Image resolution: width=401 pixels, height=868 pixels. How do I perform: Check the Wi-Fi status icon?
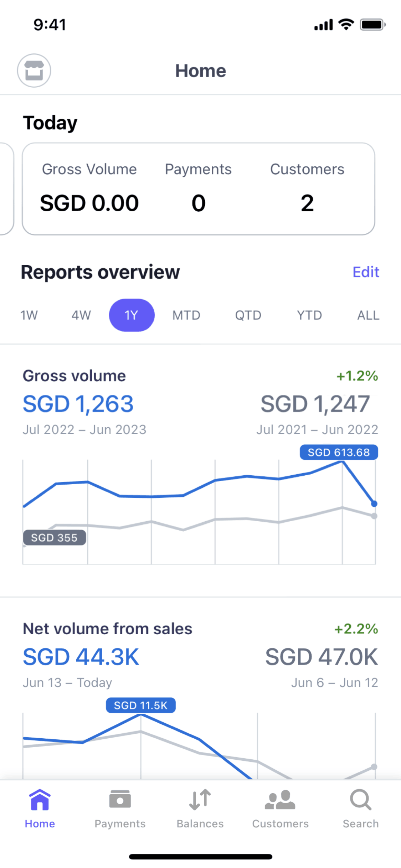point(346,24)
